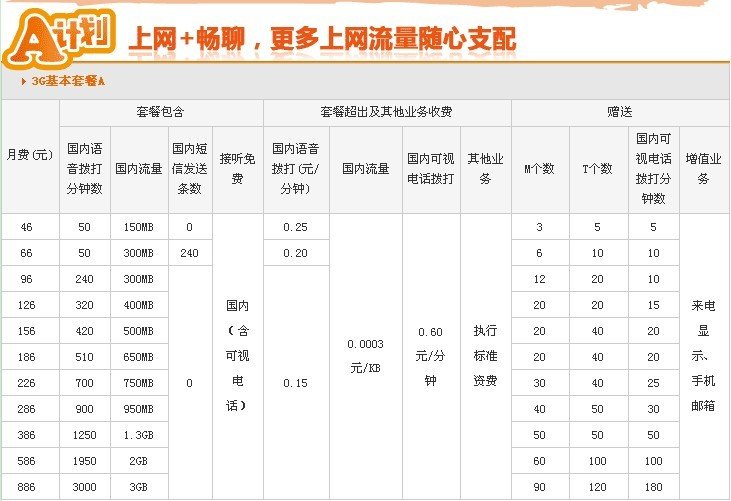Click the A计划 logo graphic
Viewport: 731px width, 501px height.
tap(59, 38)
